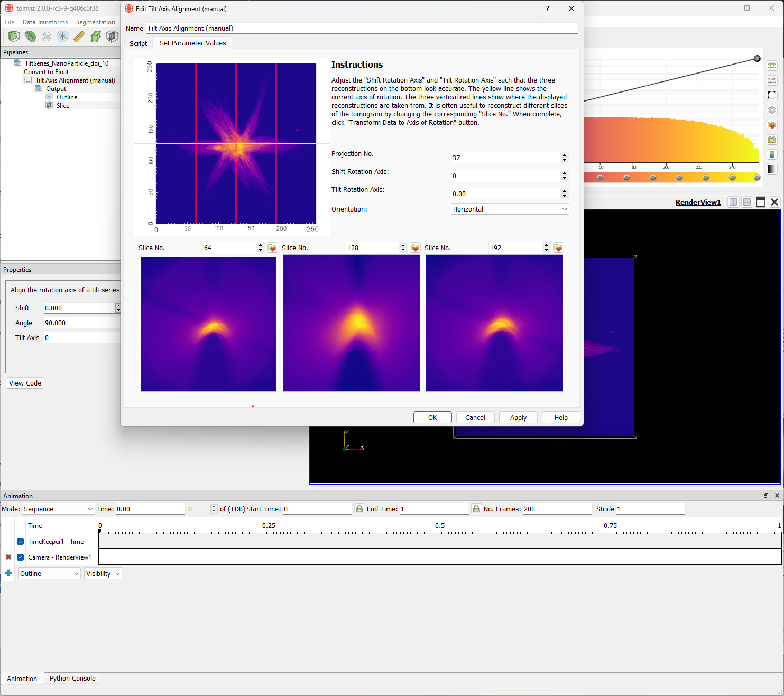Activate the ruler measurement tool

pos(79,36)
